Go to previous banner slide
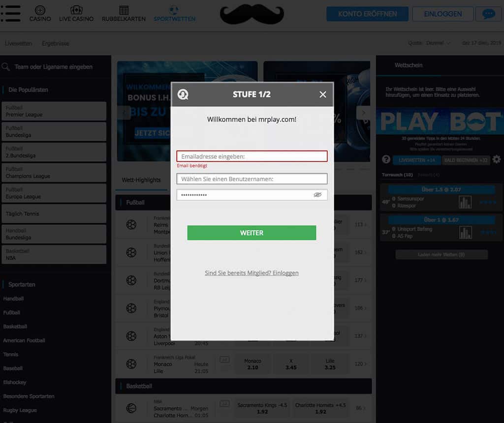This screenshot has width=504, height=423. (x=124, y=113)
